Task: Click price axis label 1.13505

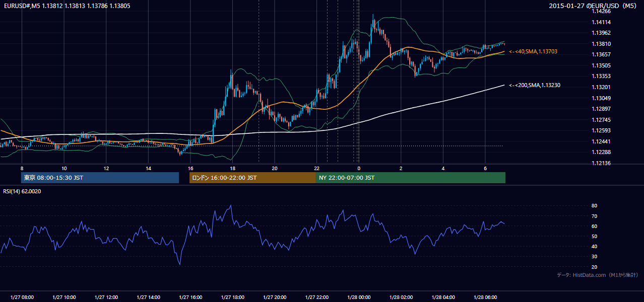Action: click(x=601, y=65)
